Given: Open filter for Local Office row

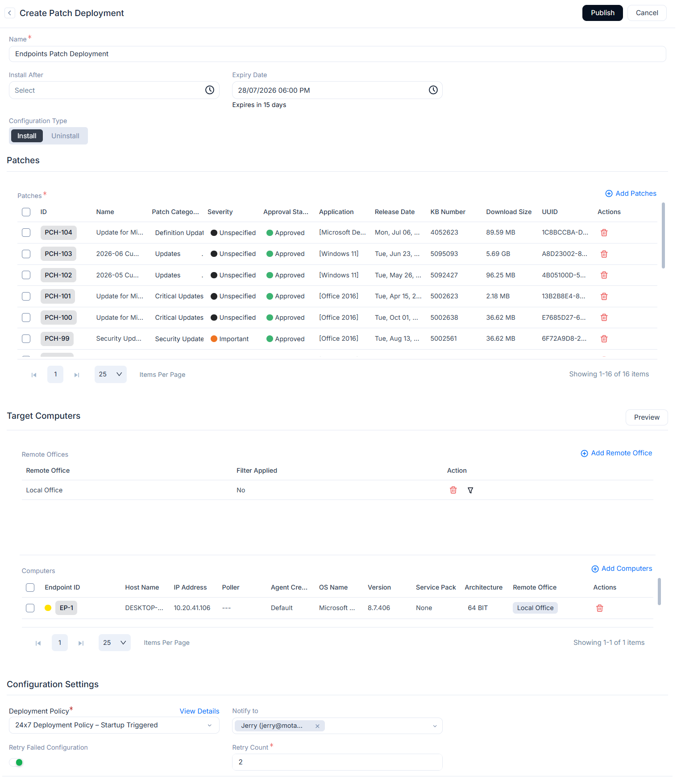Looking at the screenshot, I should point(470,491).
